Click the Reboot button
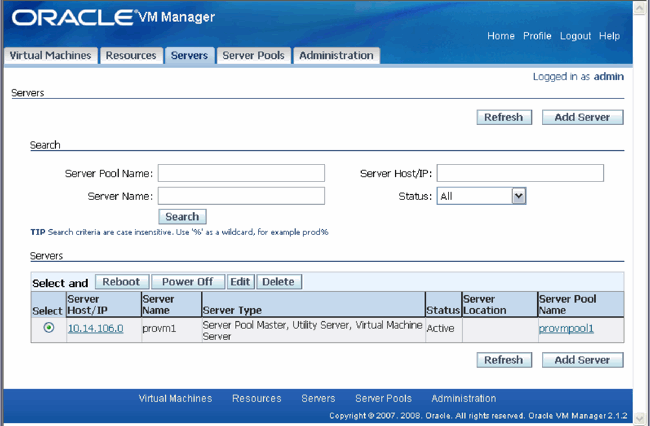The height and width of the screenshot is (426, 650). click(x=121, y=282)
